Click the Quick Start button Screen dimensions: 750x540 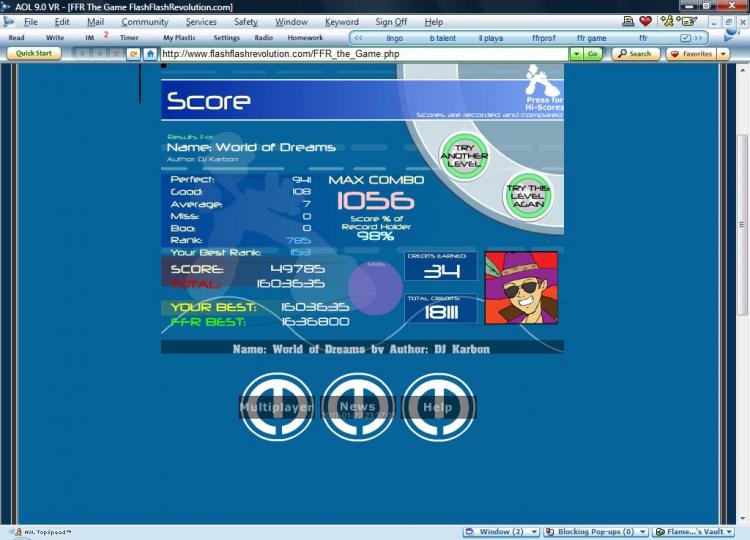34,54
